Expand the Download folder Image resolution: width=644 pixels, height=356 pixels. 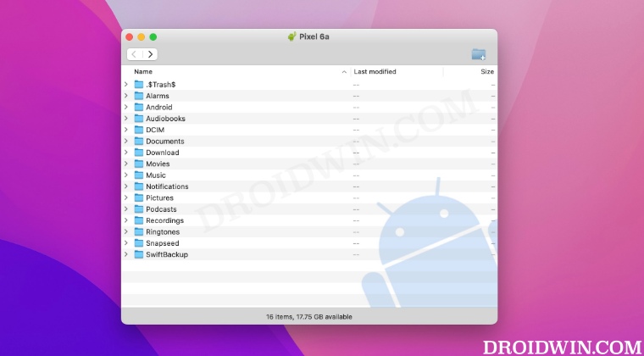click(x=126, y=153)
